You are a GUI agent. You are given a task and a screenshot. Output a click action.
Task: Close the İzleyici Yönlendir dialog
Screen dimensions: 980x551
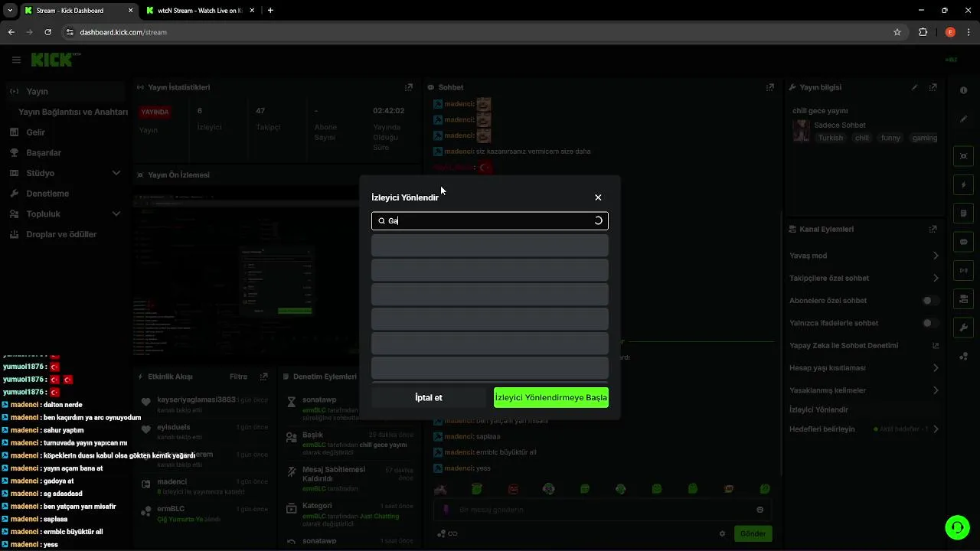click(x=598, y=197)
